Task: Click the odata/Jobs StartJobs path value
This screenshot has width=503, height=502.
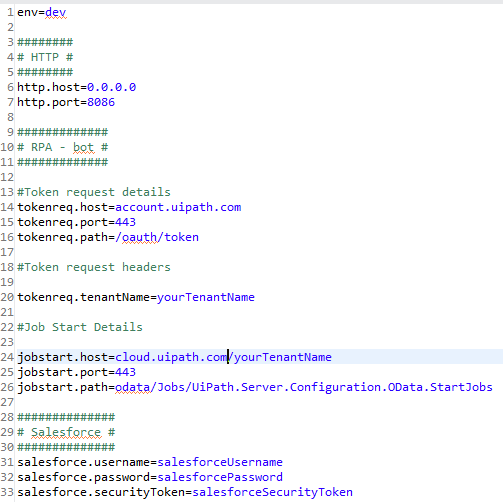Action: [x=304, y=387]
